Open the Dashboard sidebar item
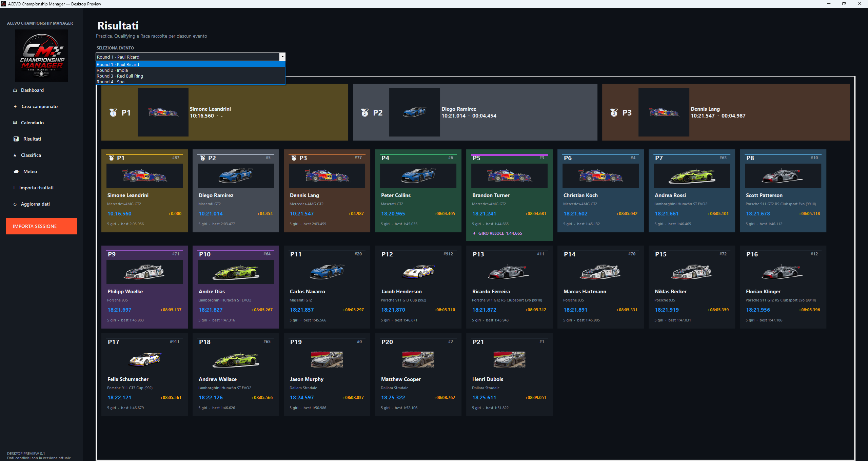The width and height of the screenshot is (868, 461). click(x=32, y=90)
